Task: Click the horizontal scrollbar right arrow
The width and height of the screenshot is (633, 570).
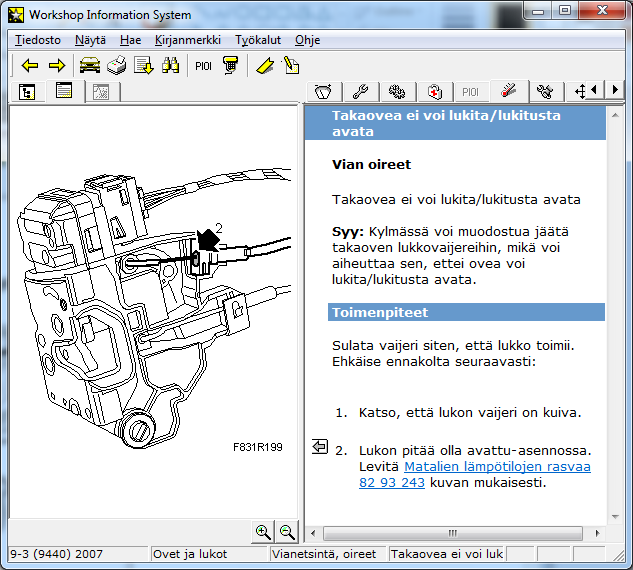Action: coord(597,533)
